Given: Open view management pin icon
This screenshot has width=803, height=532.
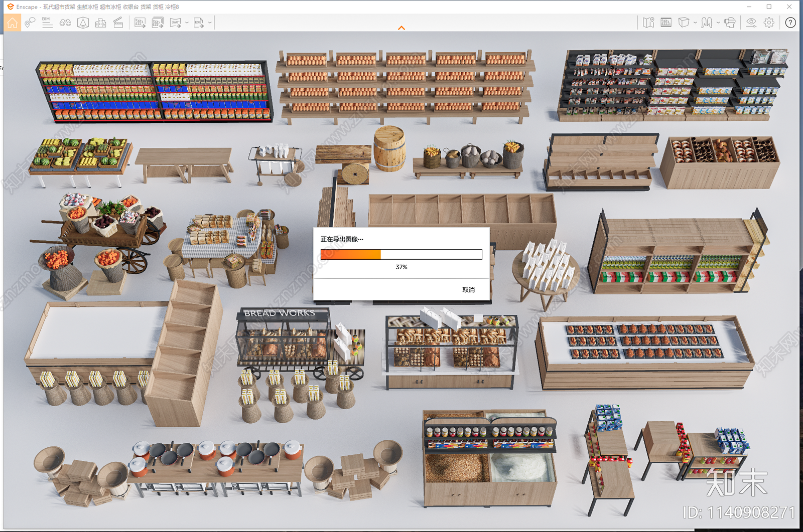Looking at the screenshot, I should pos(30,23).
